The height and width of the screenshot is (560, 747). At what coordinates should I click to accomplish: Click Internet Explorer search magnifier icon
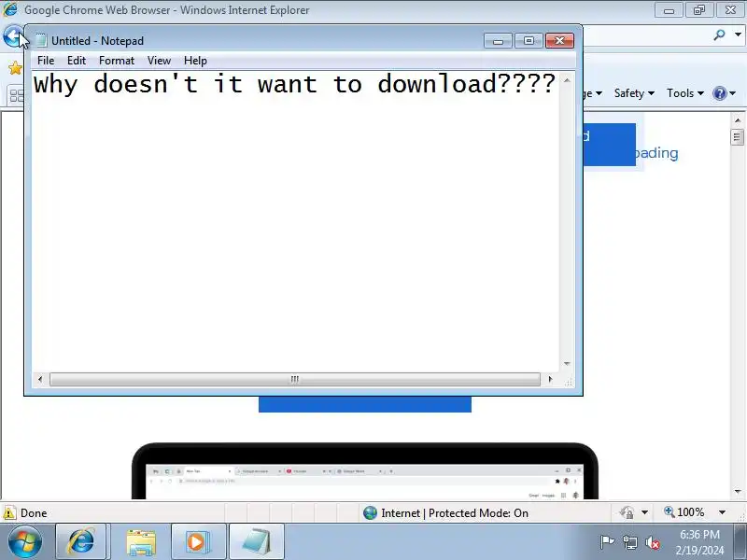719,35
